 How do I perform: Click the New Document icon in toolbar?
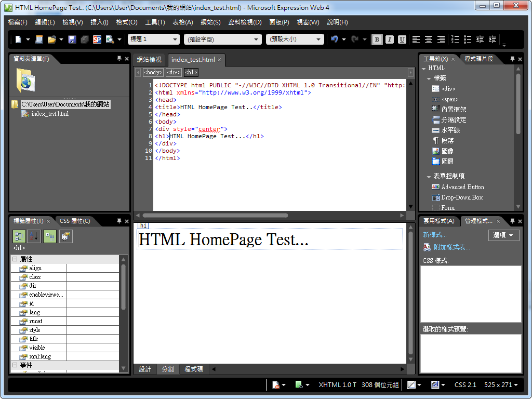(x=18, y=39)
